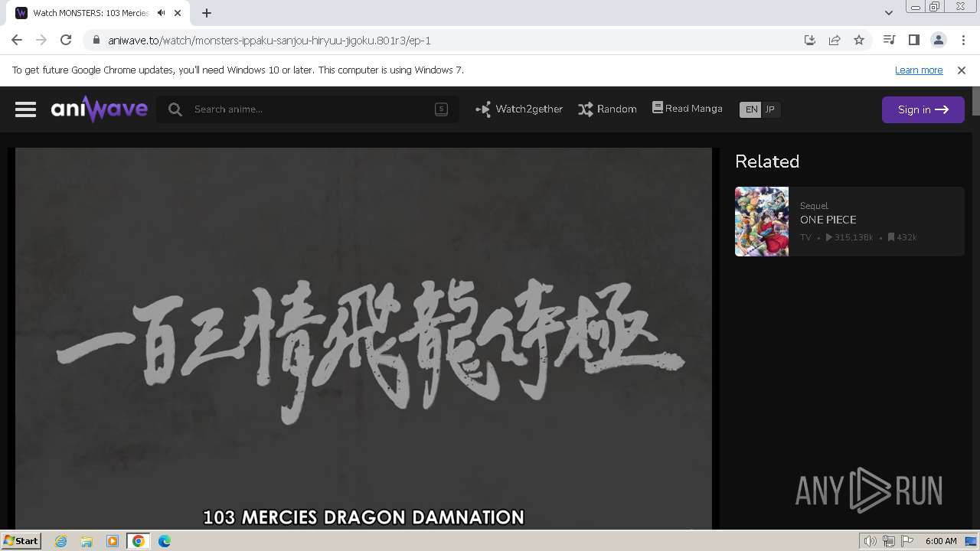Open a Random anime
The height and width of the screenshot is (551, 980).
coord(607,109)
